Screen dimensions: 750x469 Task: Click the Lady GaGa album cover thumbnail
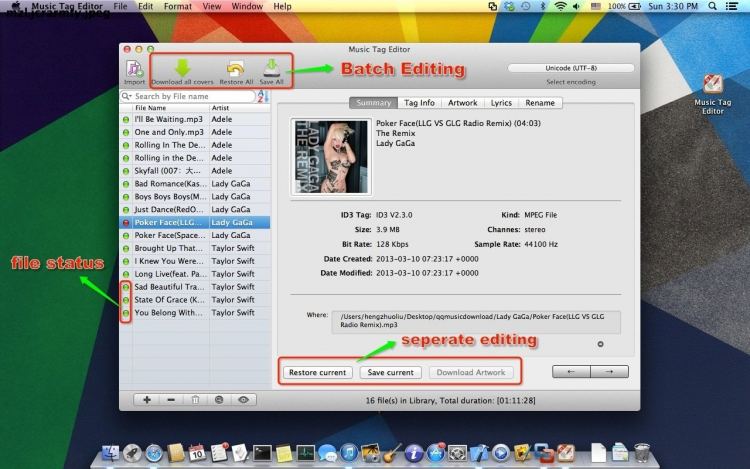point(331,156)
